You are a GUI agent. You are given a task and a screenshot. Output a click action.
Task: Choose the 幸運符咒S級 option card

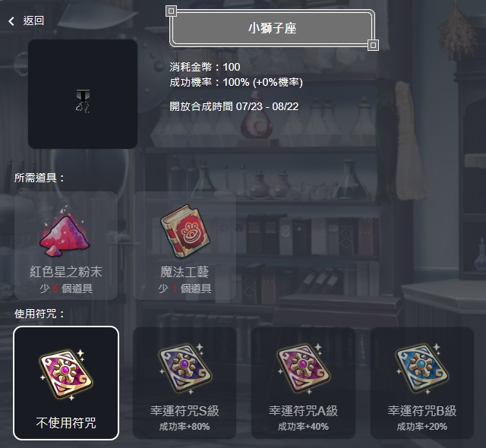coord(185,383)
